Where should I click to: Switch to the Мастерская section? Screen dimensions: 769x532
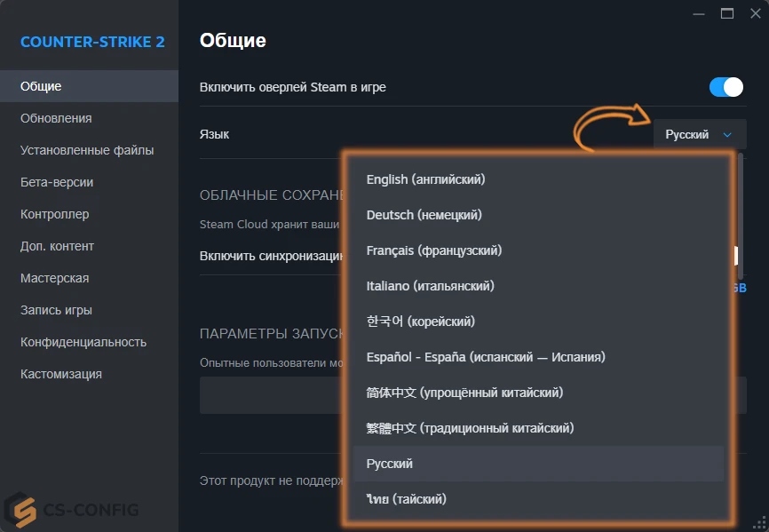pyautogui.click(x=57, y=277)
